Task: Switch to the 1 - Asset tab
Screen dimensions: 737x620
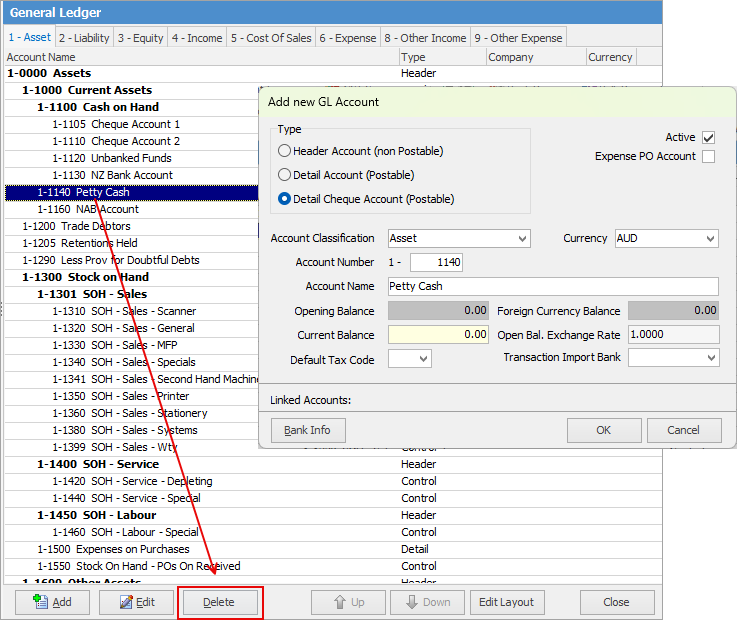Action: pyautogui.click(x=30, y=38)
